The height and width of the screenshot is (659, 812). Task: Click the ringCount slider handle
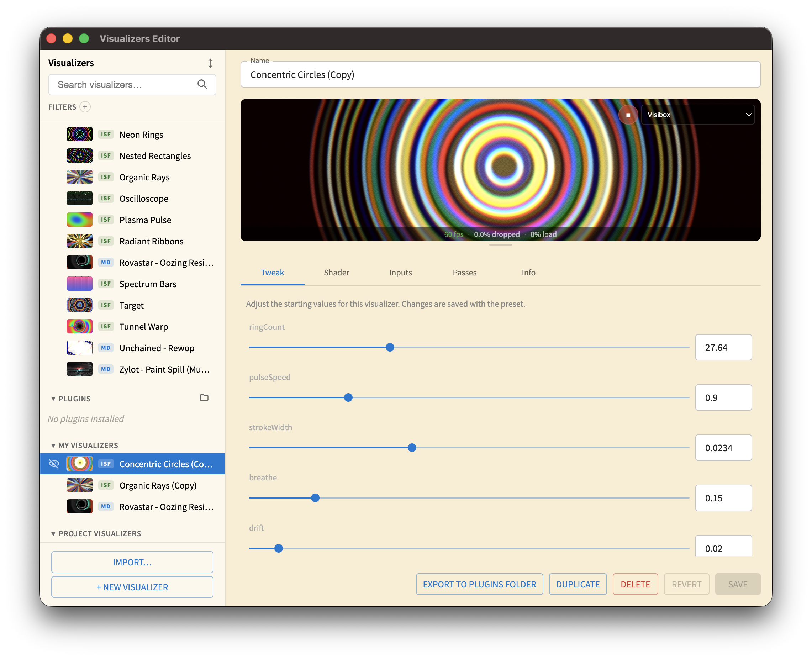(390, 347)
